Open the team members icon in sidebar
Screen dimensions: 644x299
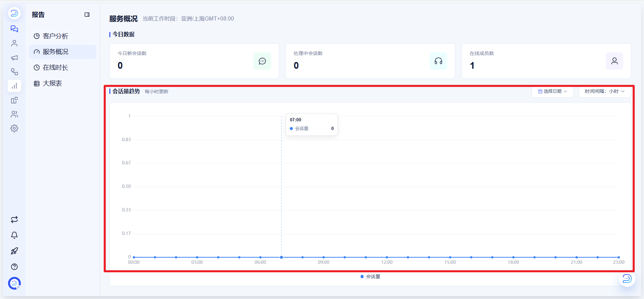(x=14, y=114)
